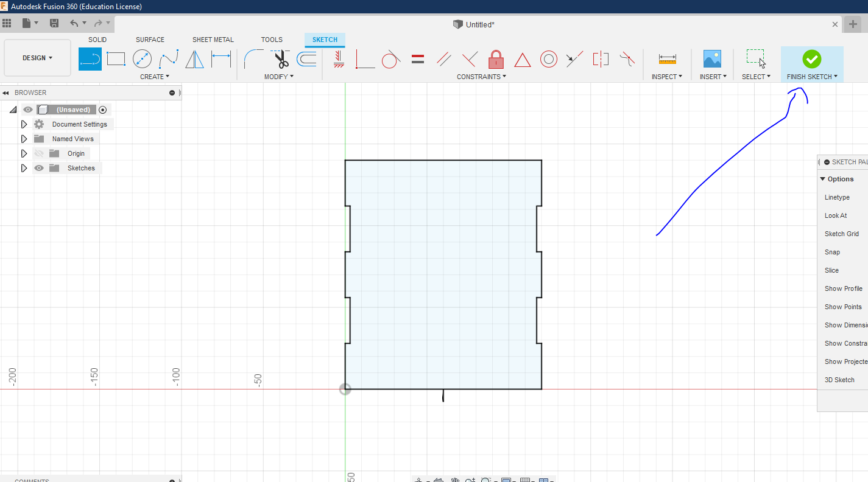Click the sketch origin point
Screen dimensions: 868x482
[345, 389]
